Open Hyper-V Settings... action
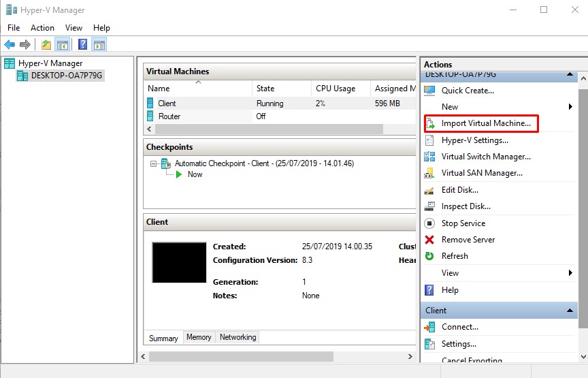This screenshot has height=378, width=588. (x=475, y=140)
